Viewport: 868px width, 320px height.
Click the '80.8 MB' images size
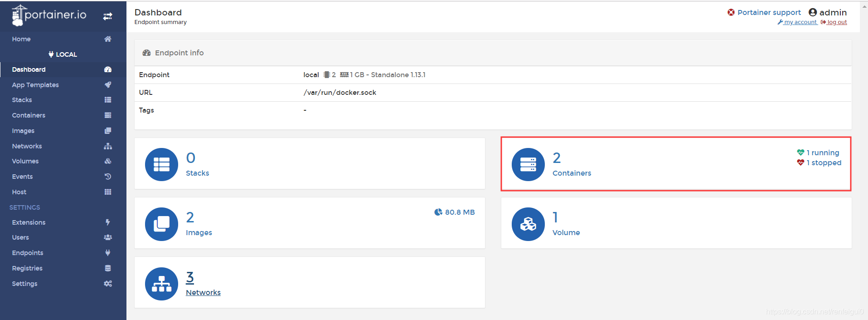(455, 212)
